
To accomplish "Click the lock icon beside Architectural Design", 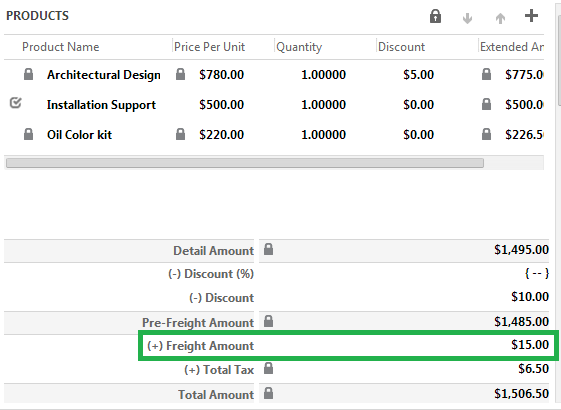I will (28, 74).
